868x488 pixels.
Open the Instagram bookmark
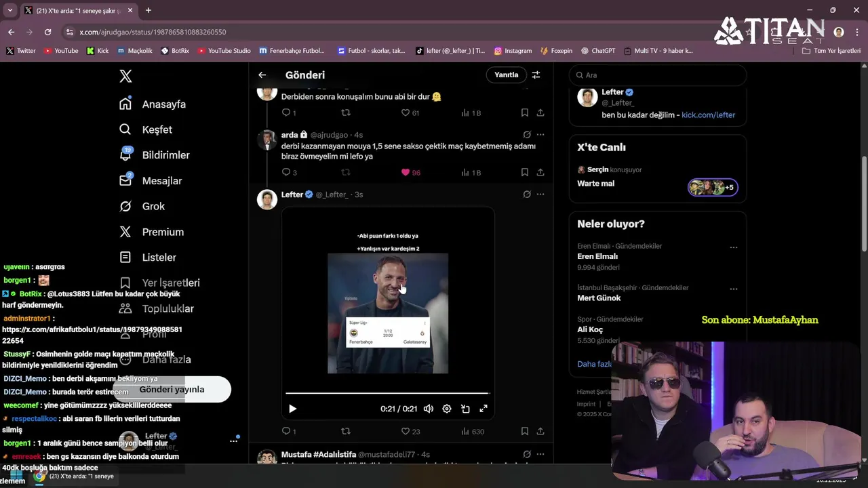point(513,51)
